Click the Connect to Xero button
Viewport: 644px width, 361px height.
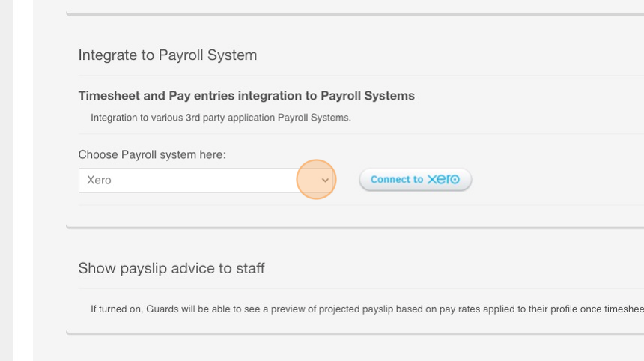tap(416, 180)
